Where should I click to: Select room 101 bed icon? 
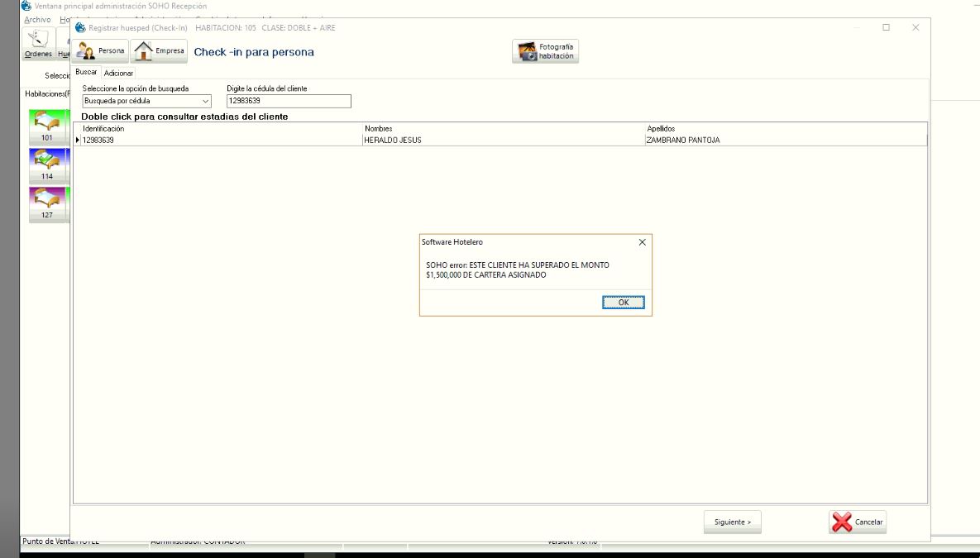click(x=46, y=126)
